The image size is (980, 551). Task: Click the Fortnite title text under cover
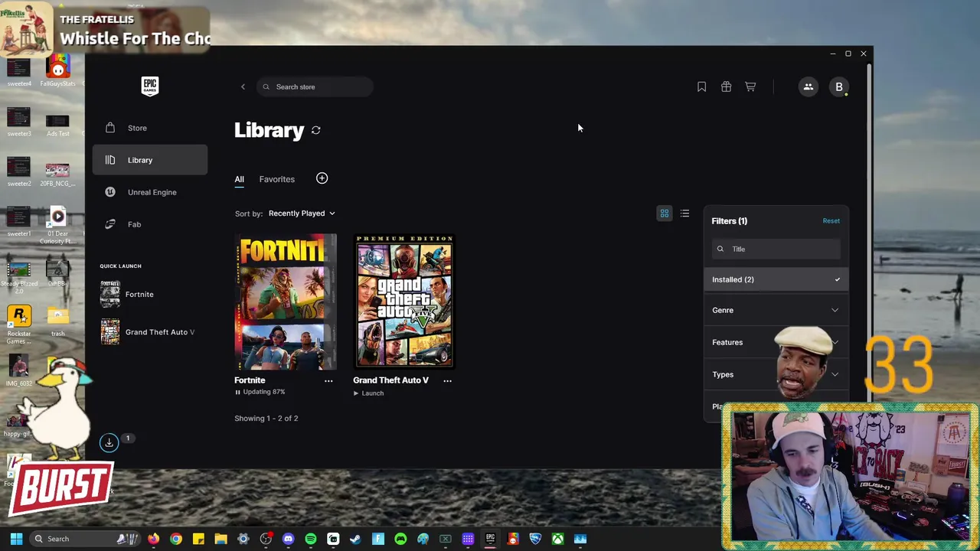250,380
